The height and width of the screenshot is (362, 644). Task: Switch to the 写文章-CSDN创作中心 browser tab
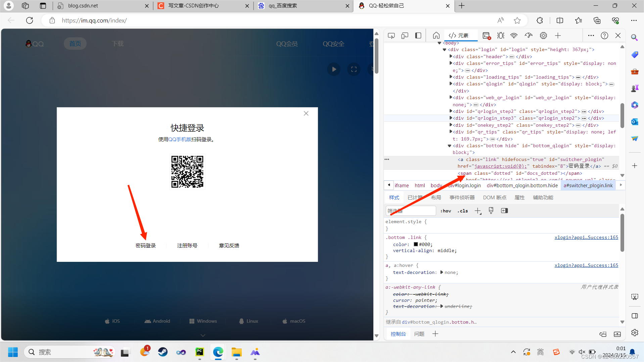[203, 6]
